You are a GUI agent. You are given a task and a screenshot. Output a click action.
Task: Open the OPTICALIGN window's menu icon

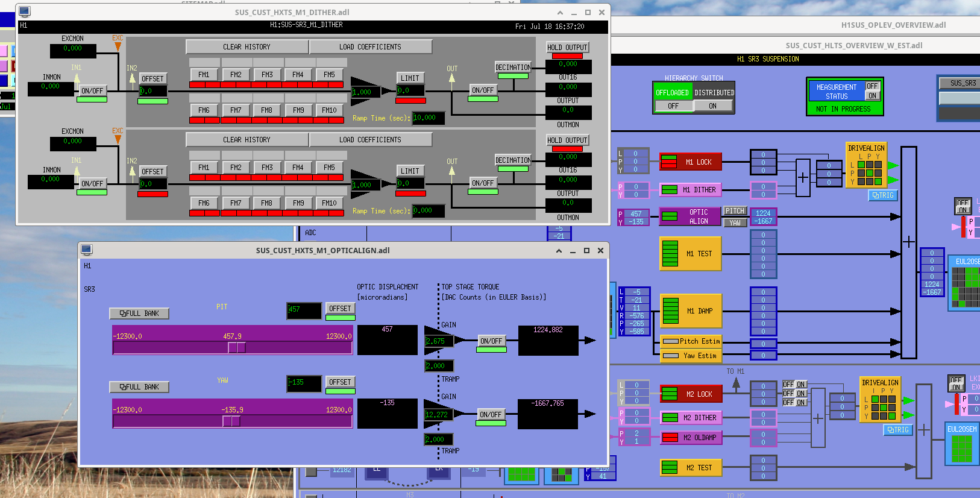click(87, 250)
